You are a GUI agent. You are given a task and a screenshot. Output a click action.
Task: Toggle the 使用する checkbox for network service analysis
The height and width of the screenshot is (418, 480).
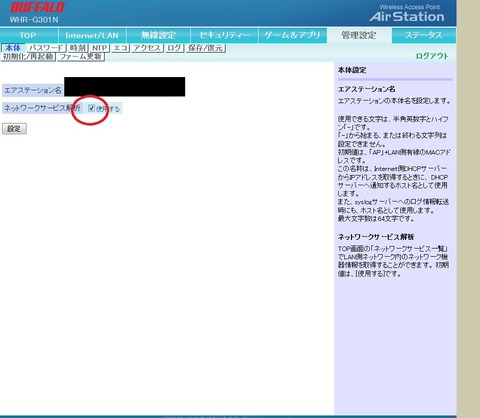pyautogui.click(x=92, y=108)
